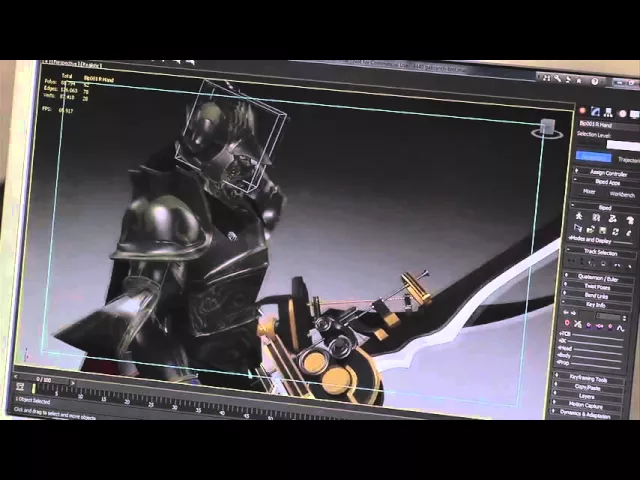The height and width of the screenshot is (480, 640).
Task: Click the Biped Load File icon
Action: (591, 229)
